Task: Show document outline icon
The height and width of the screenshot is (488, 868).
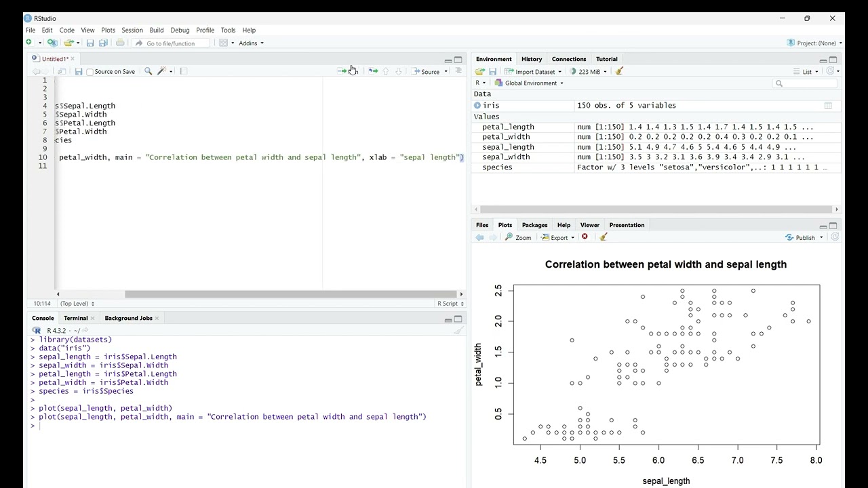Action: (458, 71)
